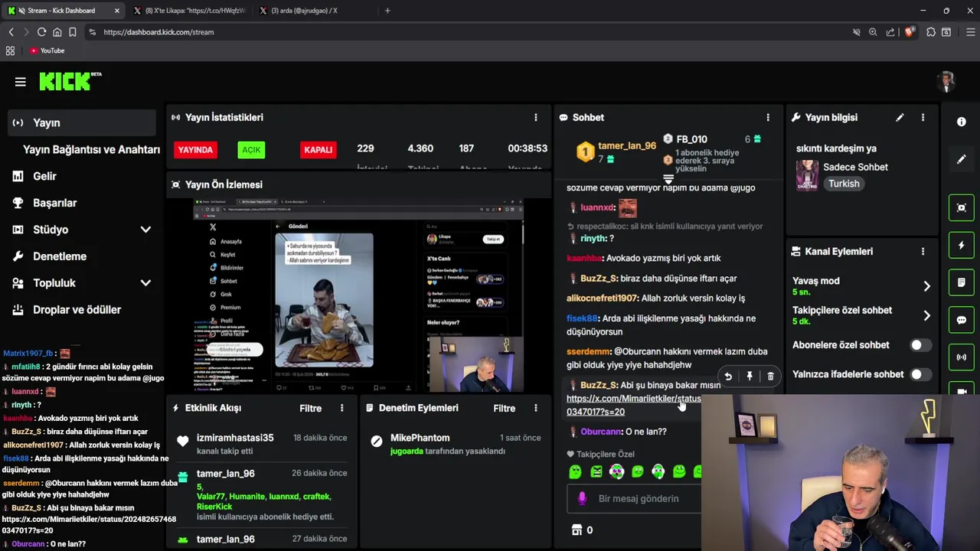This screenshot has width=980, height=551.
Task: Edit stream info with pencil in Yayın bilgisi
Action: pos(900,117)
